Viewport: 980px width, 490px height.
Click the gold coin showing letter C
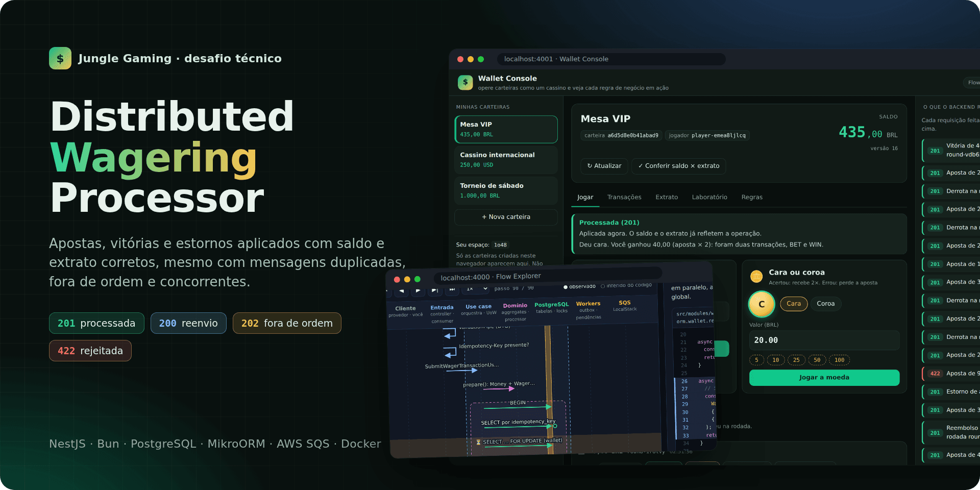[762, 304]
